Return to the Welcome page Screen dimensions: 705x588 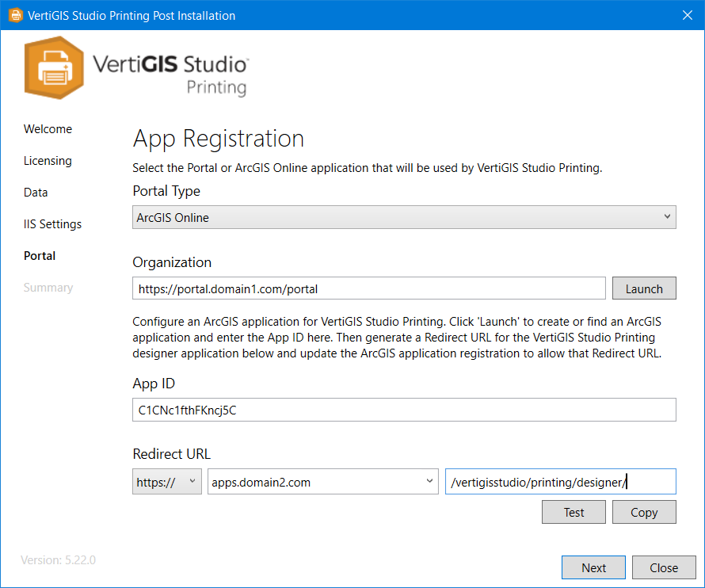(48, 128)
